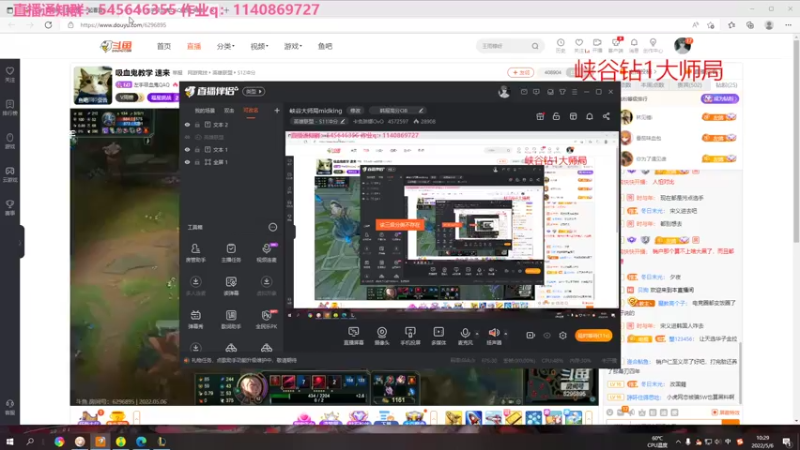Image resolution: width=800 pixels, height=450 pixels.
Task: Add a 直播屏幕 screen capture source
Action: tap(354, 336)
